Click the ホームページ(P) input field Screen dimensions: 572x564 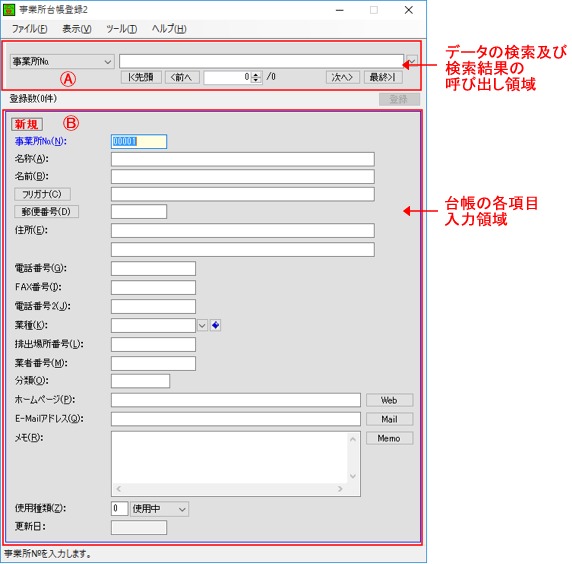tap(236, 400)
